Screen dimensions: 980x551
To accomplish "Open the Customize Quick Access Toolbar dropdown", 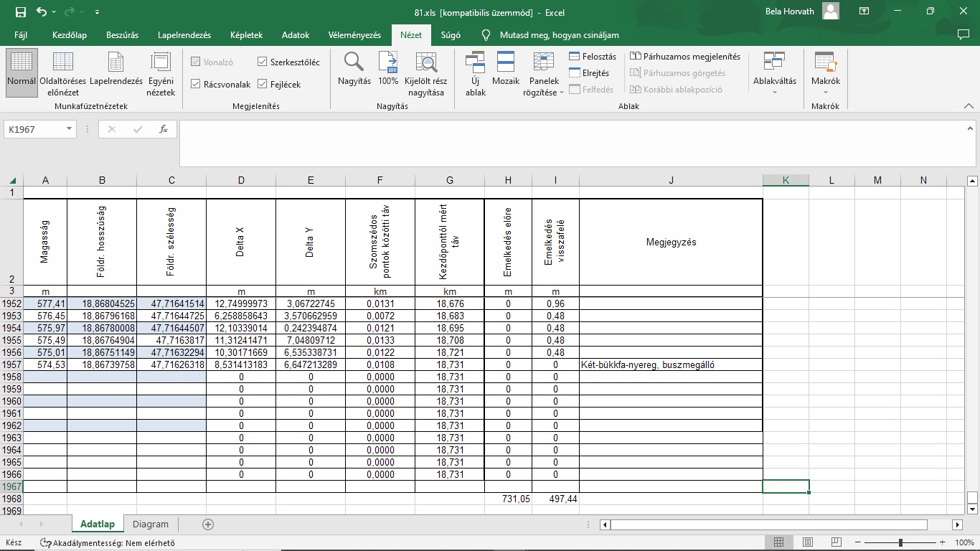I will click(x=97, y=12).
